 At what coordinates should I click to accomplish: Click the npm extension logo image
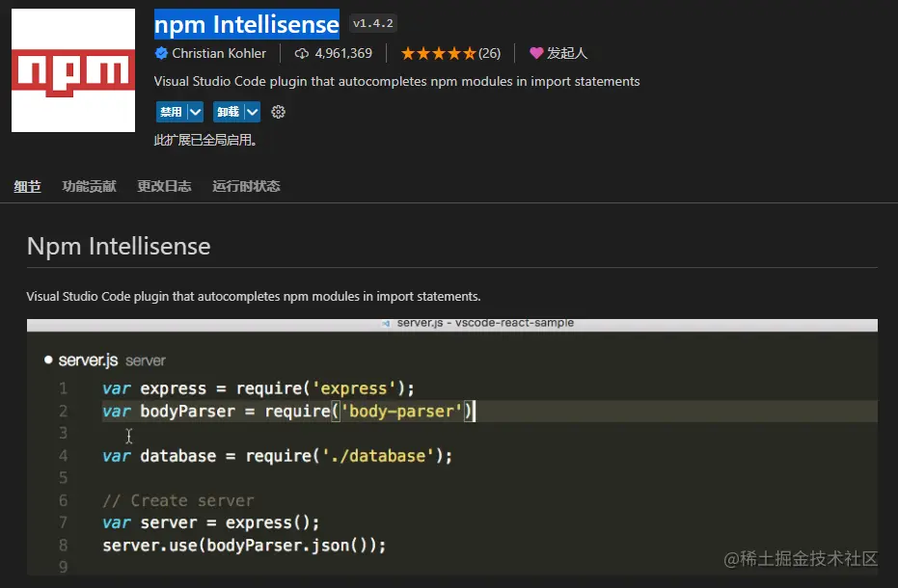(x=73, y=69)
